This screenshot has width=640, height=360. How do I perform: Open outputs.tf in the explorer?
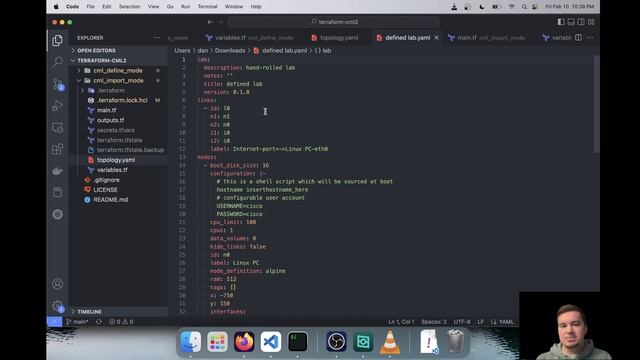point(110,120)
